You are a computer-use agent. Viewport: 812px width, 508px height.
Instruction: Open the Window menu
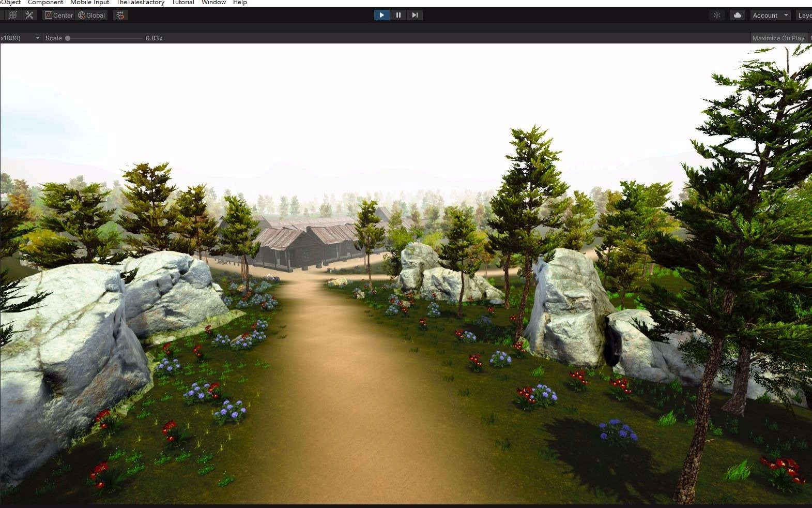[x=213, y=3]
